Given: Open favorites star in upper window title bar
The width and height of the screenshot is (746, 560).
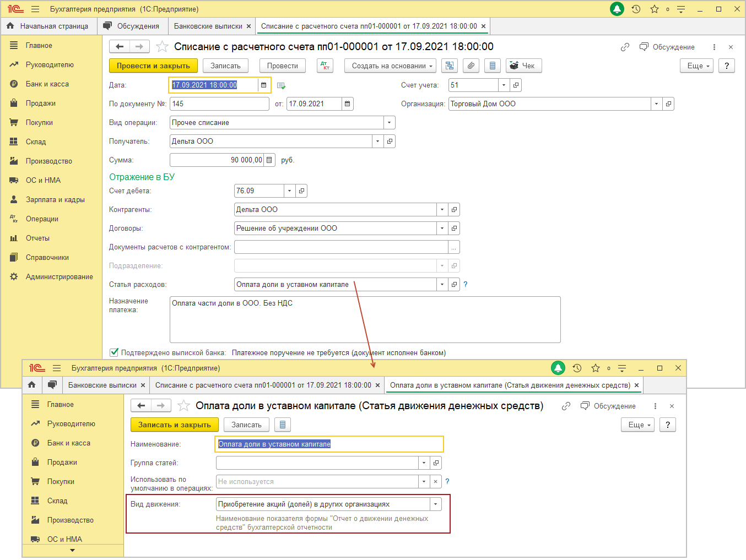Looking at the screenshot, I should click(655, 9).
